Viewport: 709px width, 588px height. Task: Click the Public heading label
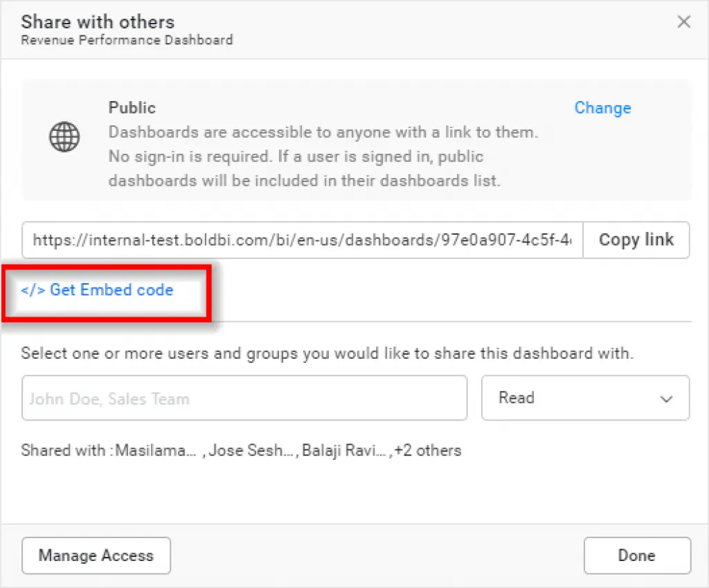[x=132, y=108]
